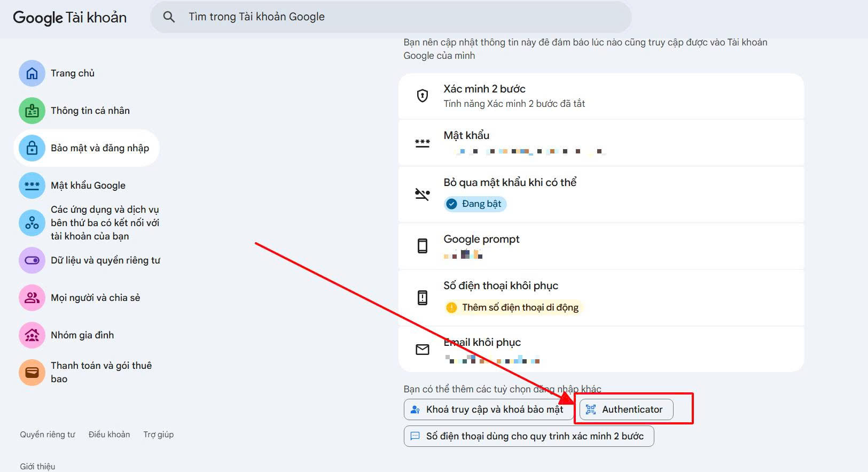Click the Trang chủ home icon
868x472 pixels.
coord(32,73)
